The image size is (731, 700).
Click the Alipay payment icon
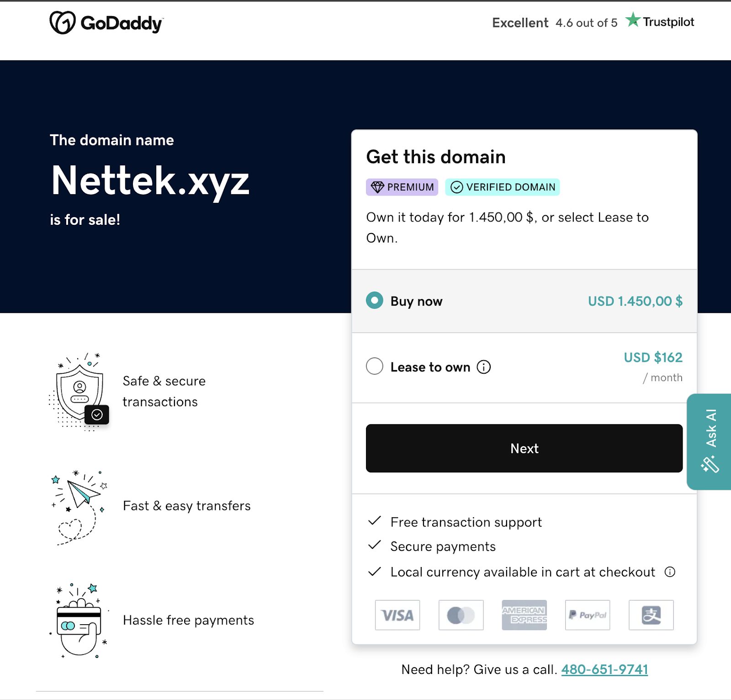coord(651,615)
